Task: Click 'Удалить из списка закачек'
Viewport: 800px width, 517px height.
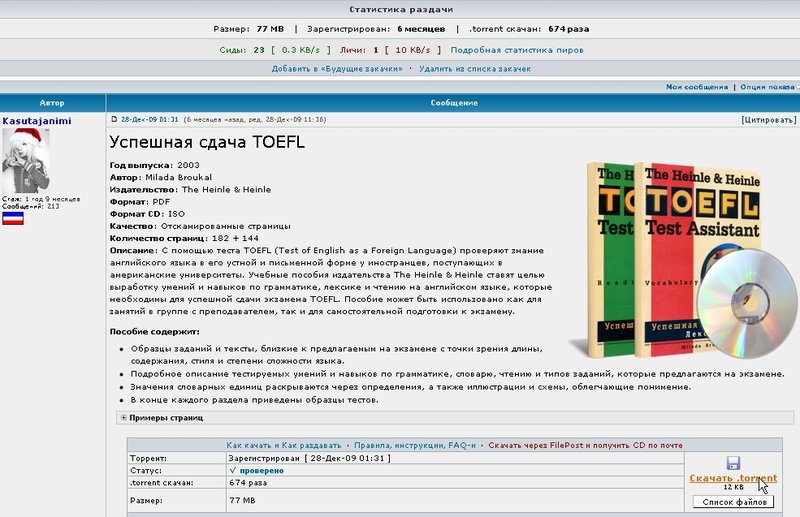Action: pos(474,69)
